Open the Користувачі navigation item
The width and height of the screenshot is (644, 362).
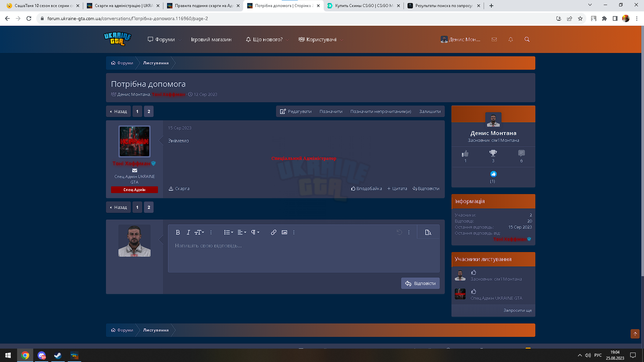pos(317,40)
